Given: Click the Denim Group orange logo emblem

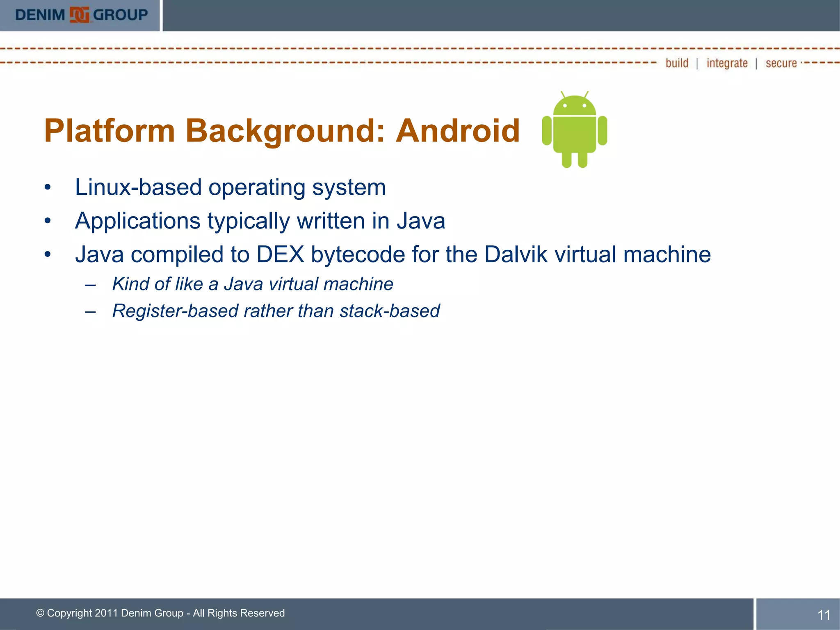Looking at the screenshot, I should click(79, 15).
